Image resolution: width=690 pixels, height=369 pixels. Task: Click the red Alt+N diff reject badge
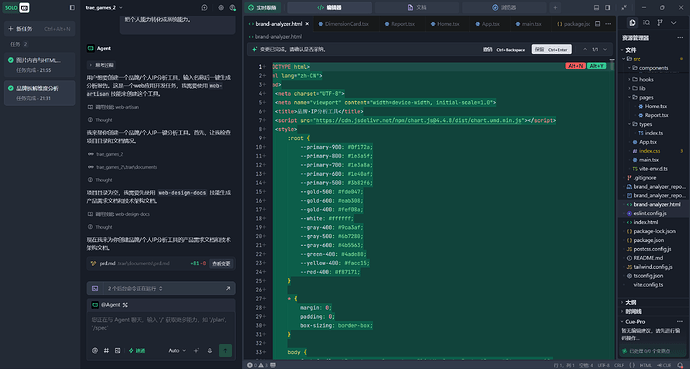(576, 66)
